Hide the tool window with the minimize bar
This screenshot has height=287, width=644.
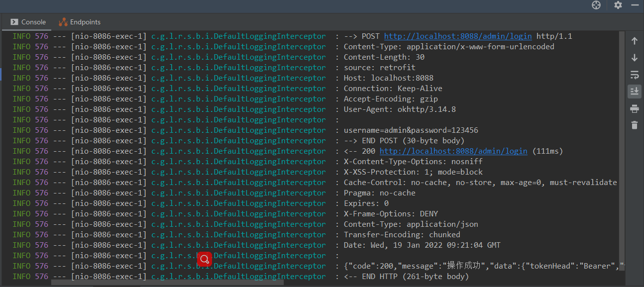(635, 6)
